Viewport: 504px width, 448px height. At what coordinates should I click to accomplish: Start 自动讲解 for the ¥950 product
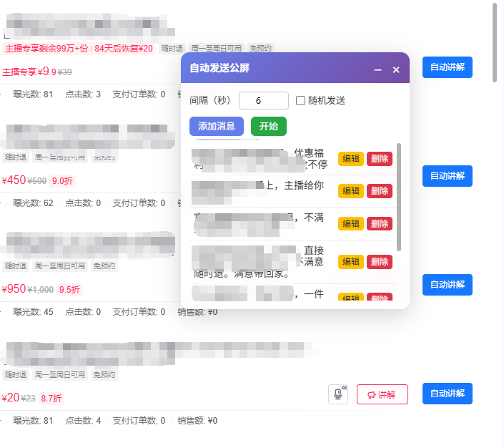pos(447,285)
